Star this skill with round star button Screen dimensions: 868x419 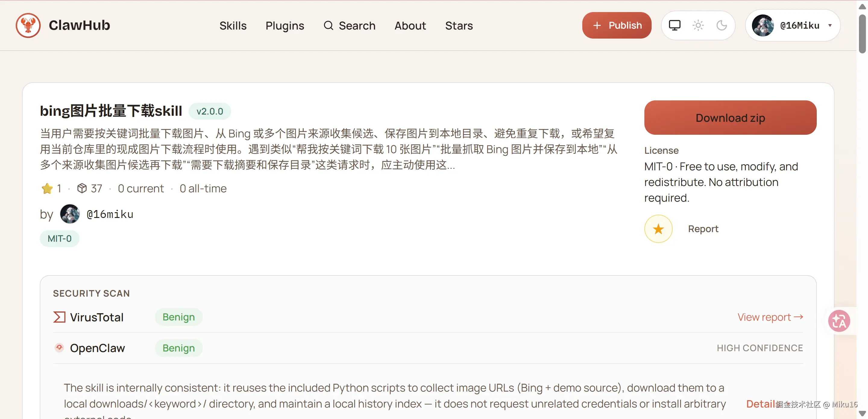[x=658, y=229]
